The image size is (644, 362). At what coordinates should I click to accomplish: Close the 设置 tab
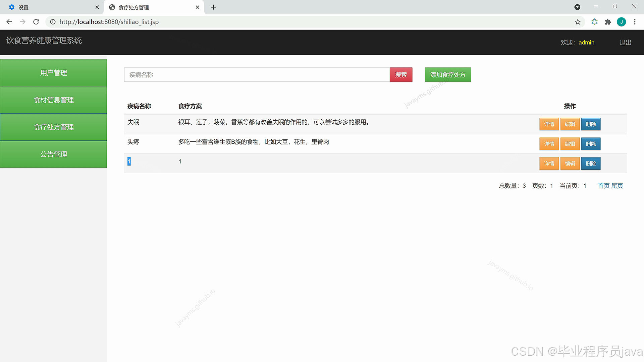97,7
